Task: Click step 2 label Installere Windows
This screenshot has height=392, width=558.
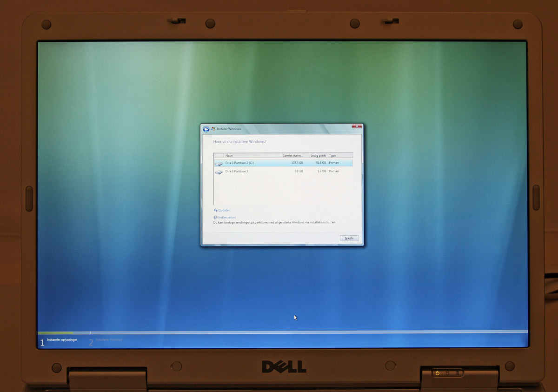Action: pos(109,340)
